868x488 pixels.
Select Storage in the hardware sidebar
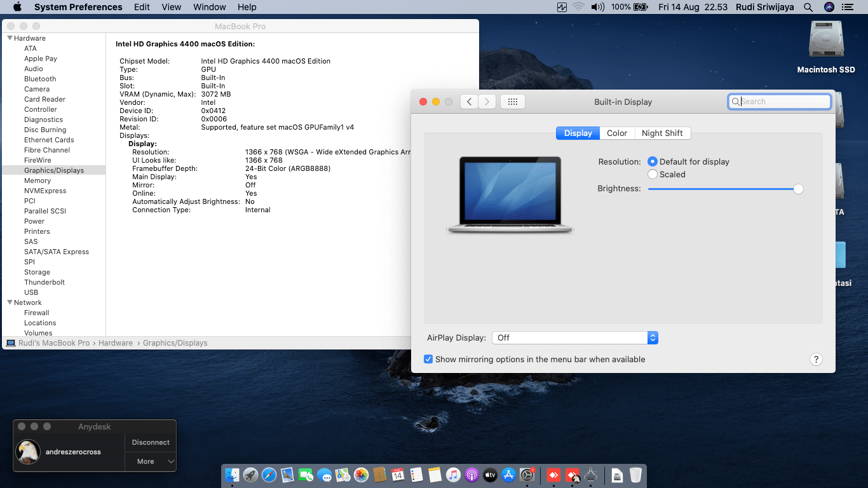(37, 272)
